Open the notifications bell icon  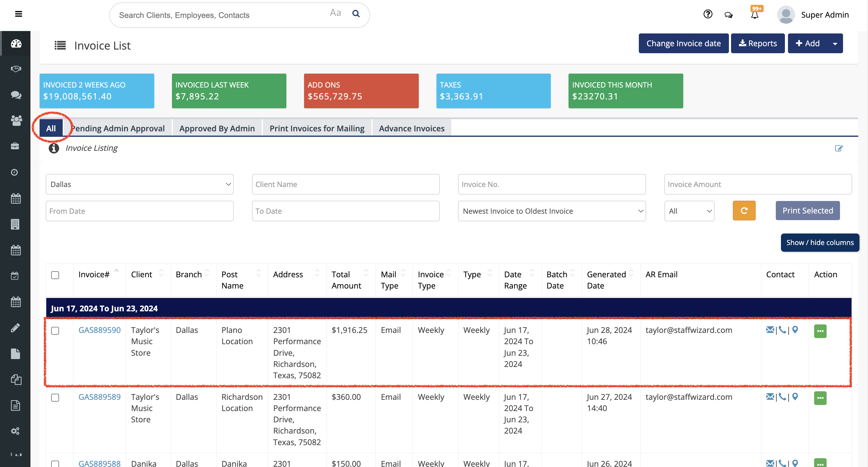[754, 15]
